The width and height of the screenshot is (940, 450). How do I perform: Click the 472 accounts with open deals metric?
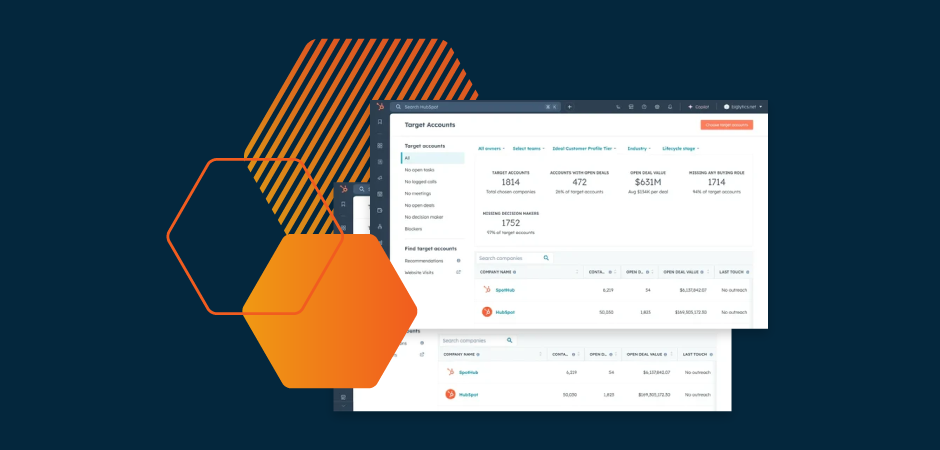click(579, 182)
